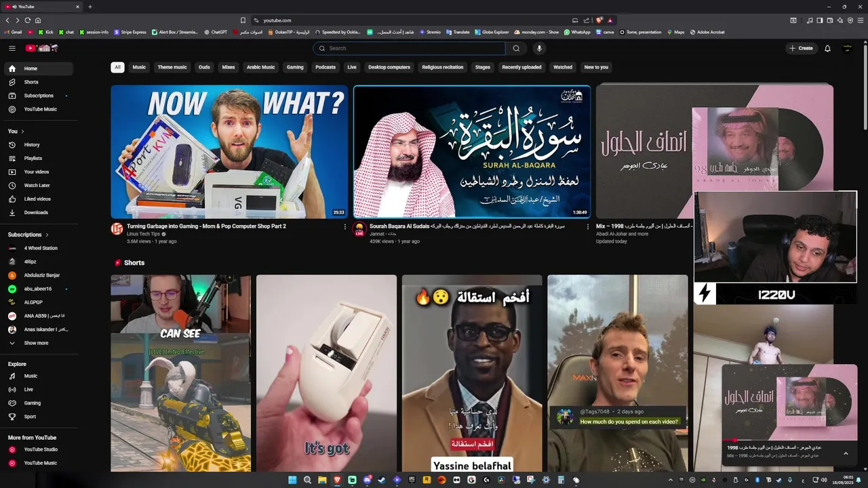This screenshot has height=488, width=868.
Task: Open File Explorer from taskbar
Action: (322, 480)
